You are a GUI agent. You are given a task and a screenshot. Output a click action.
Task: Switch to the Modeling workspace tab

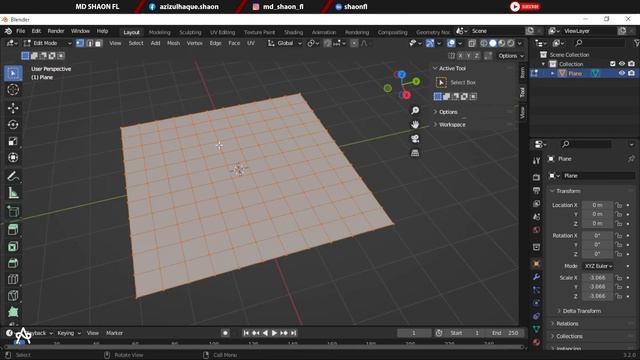[159, 32]
